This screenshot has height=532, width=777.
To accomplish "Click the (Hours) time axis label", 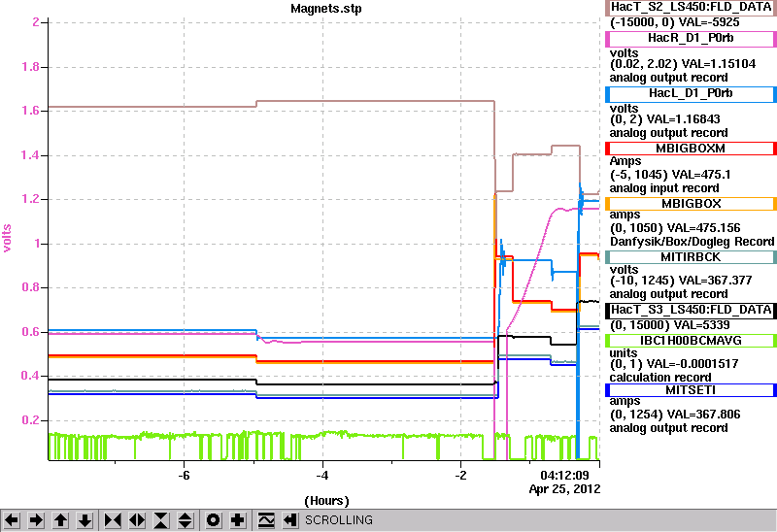I will pos(326,501).
